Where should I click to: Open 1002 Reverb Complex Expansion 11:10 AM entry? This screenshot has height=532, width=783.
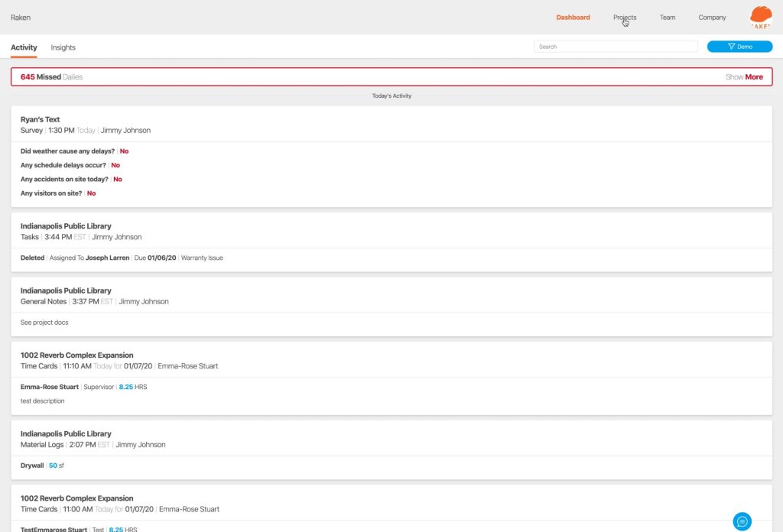76,355
